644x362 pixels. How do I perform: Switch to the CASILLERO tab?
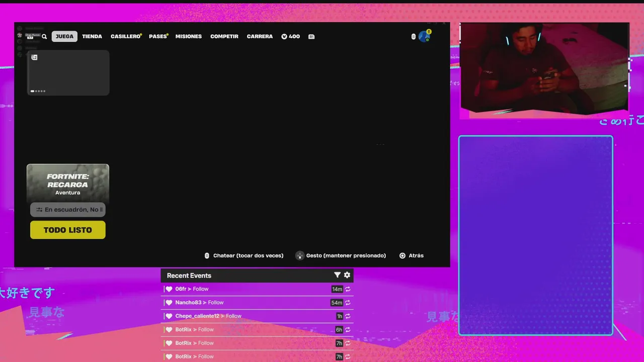coord(126,36)
